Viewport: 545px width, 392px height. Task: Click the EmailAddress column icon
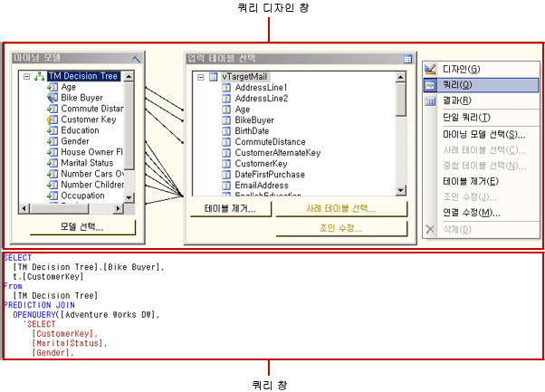[226, 186]
